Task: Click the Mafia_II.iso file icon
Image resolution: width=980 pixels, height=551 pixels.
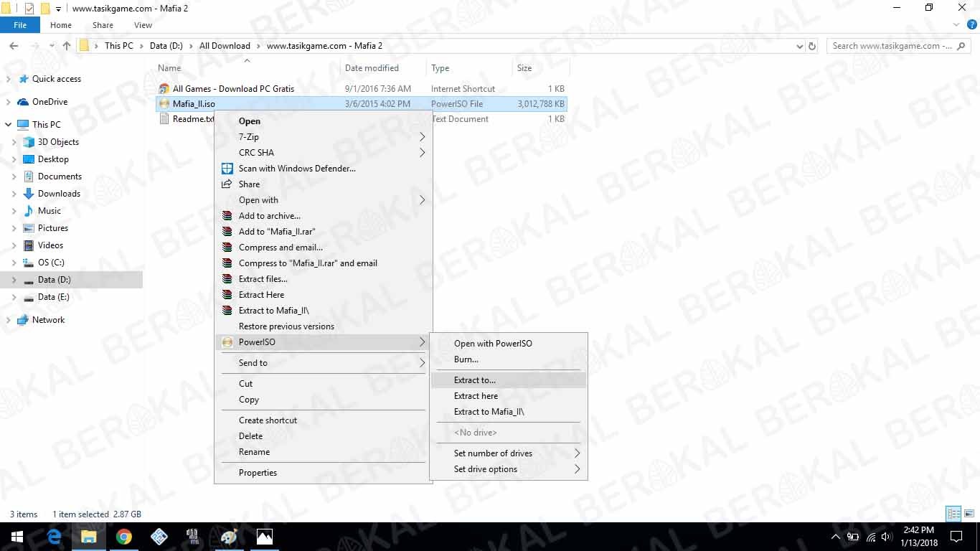Action: [164, 104]
